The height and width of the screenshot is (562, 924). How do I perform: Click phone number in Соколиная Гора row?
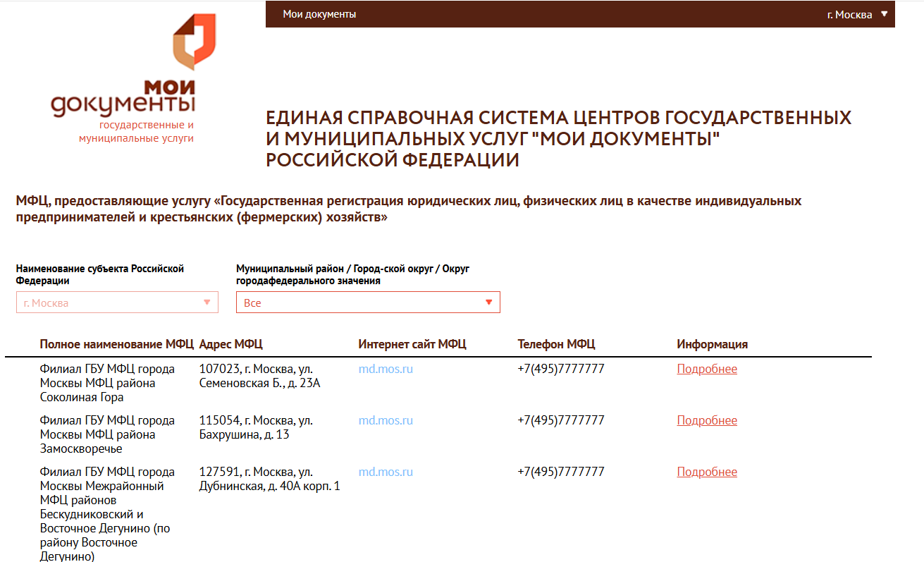click(561, 369)
